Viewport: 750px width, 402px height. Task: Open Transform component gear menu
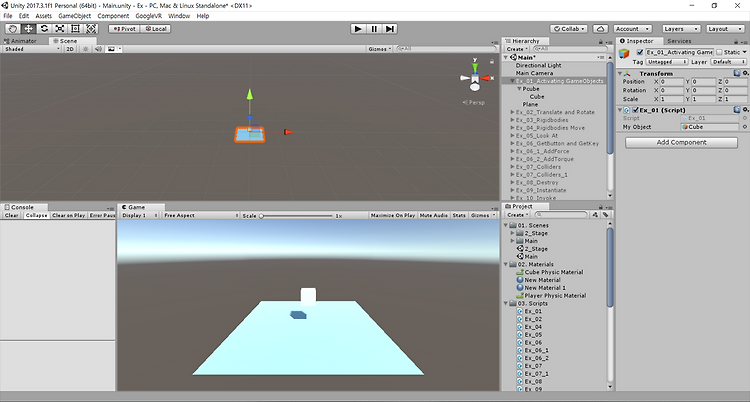(x=745, y=73)
